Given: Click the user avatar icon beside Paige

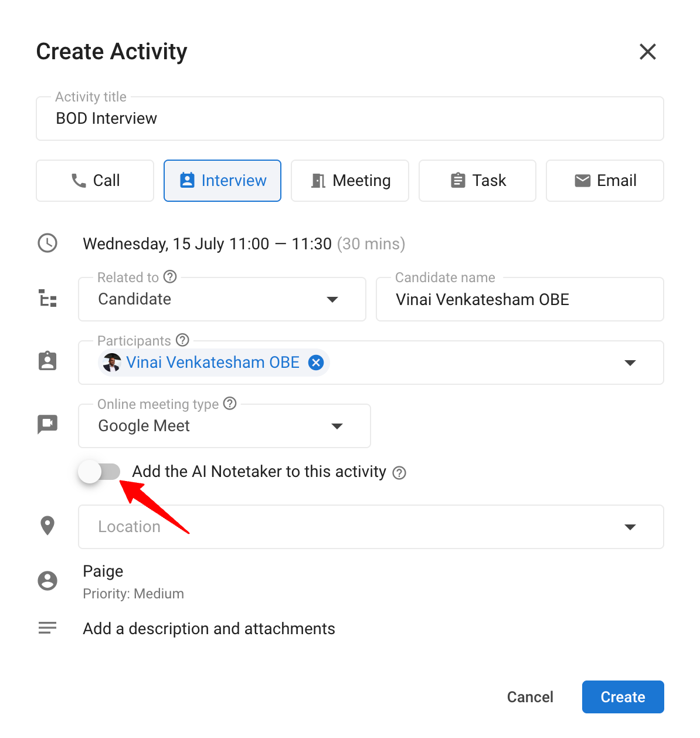Looking at the screenshot, I should 47,581.
